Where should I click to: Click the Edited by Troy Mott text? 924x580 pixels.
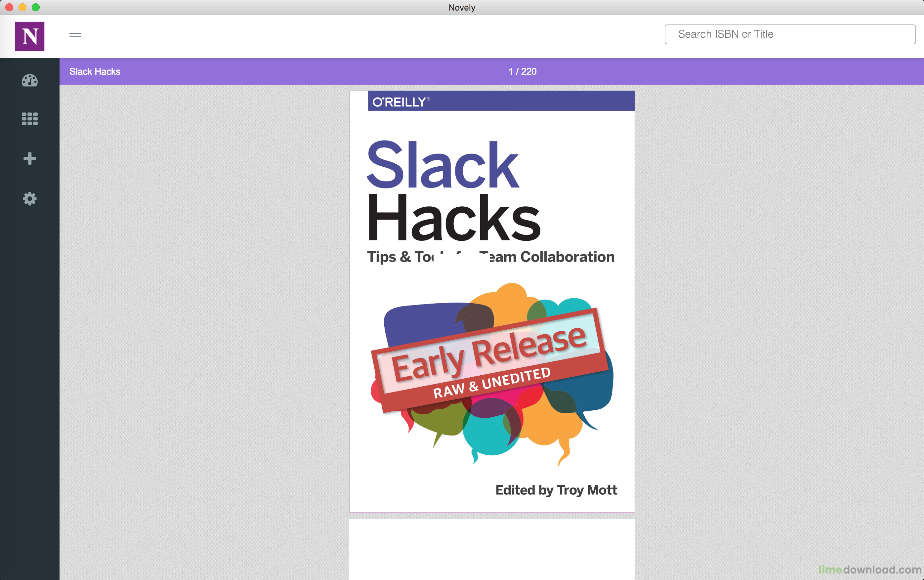pos(556,490)
